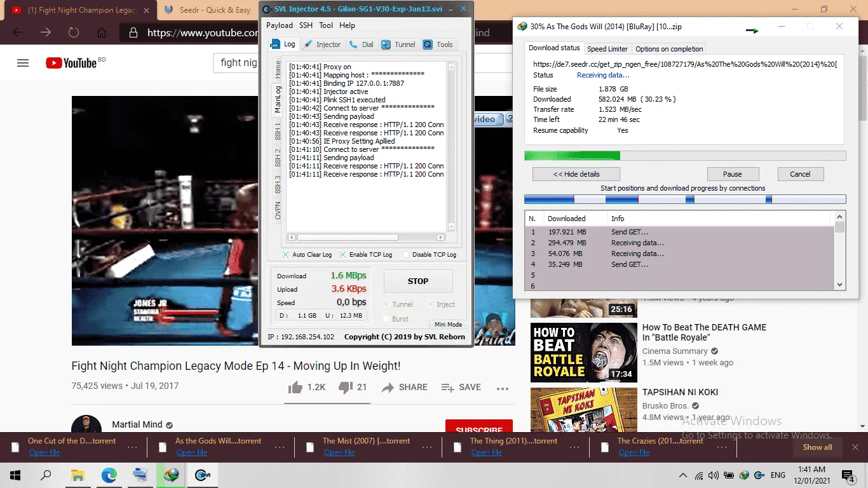Image resolution: width=868 pixels, height=488 pixels.
Task: Cancel the IDM download
Action: pos(800,174)
